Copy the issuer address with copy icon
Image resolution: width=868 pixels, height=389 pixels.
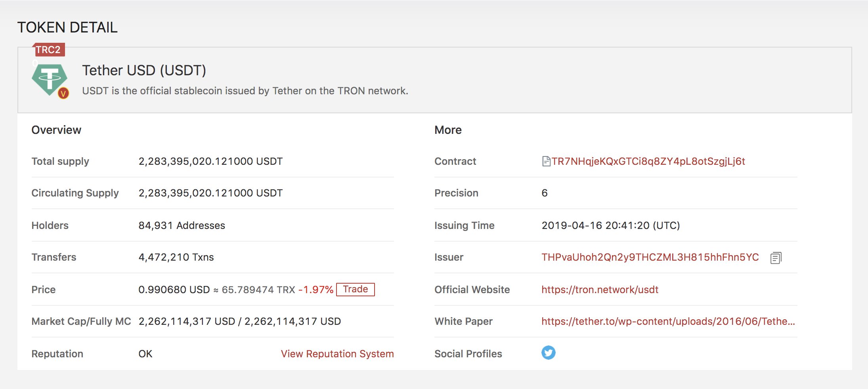tap(776, 258)
